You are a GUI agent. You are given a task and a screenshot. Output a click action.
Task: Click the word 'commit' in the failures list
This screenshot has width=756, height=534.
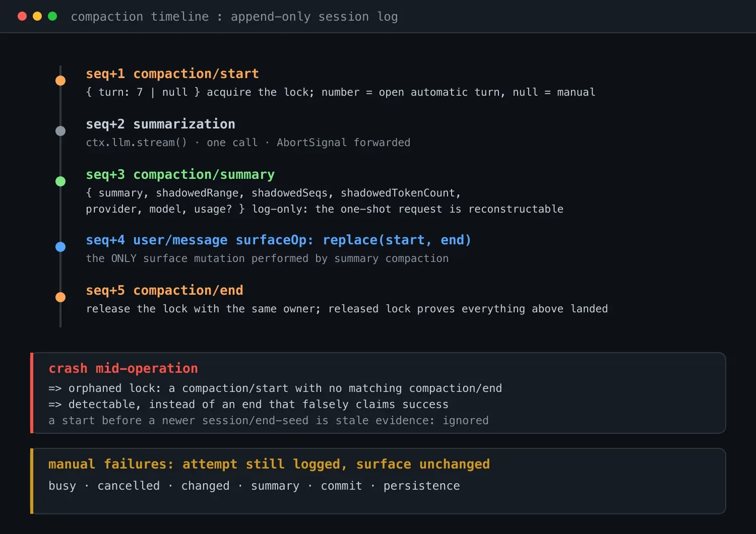point(342,486)
